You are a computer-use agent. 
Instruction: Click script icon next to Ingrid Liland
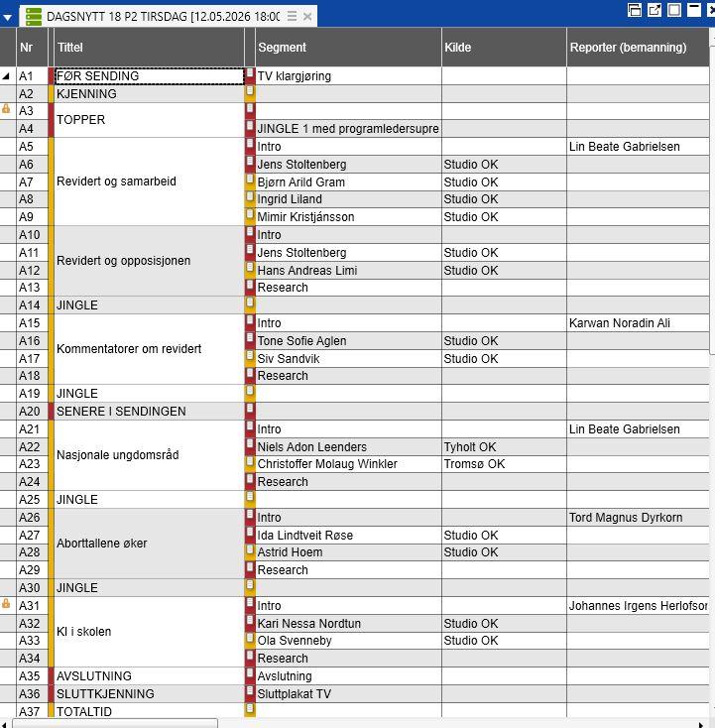[x=250, y=196]
